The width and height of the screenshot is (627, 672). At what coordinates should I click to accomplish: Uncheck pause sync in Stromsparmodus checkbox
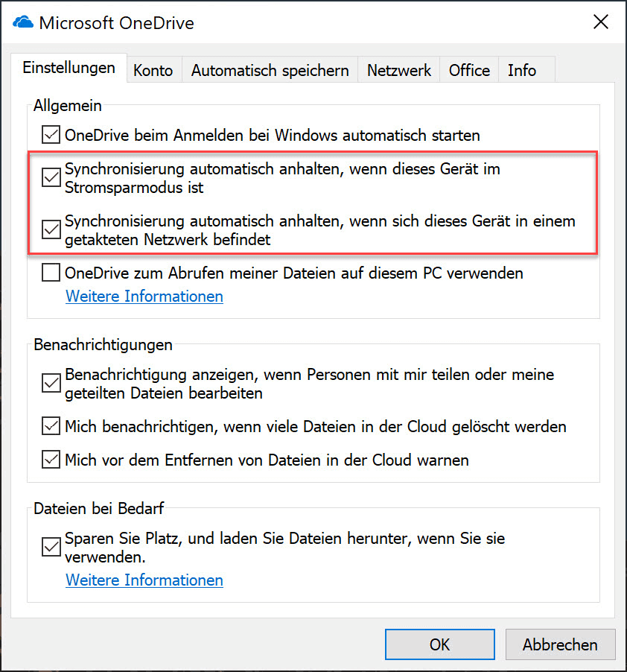tap(51, 178)
